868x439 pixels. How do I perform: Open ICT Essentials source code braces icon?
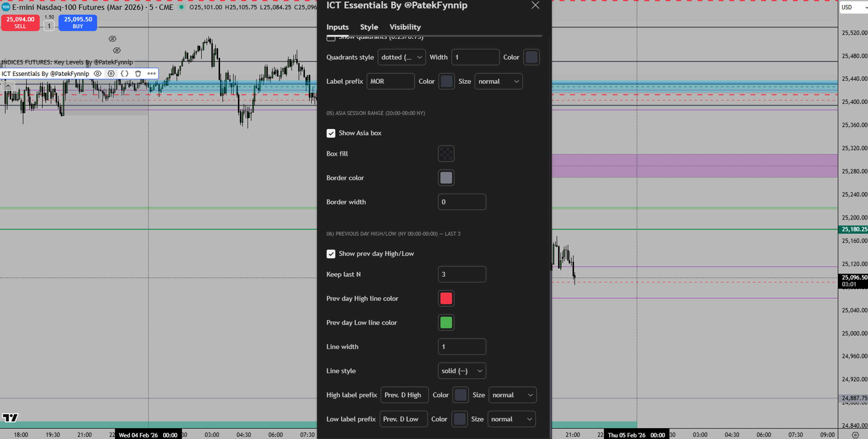point(124,74)
